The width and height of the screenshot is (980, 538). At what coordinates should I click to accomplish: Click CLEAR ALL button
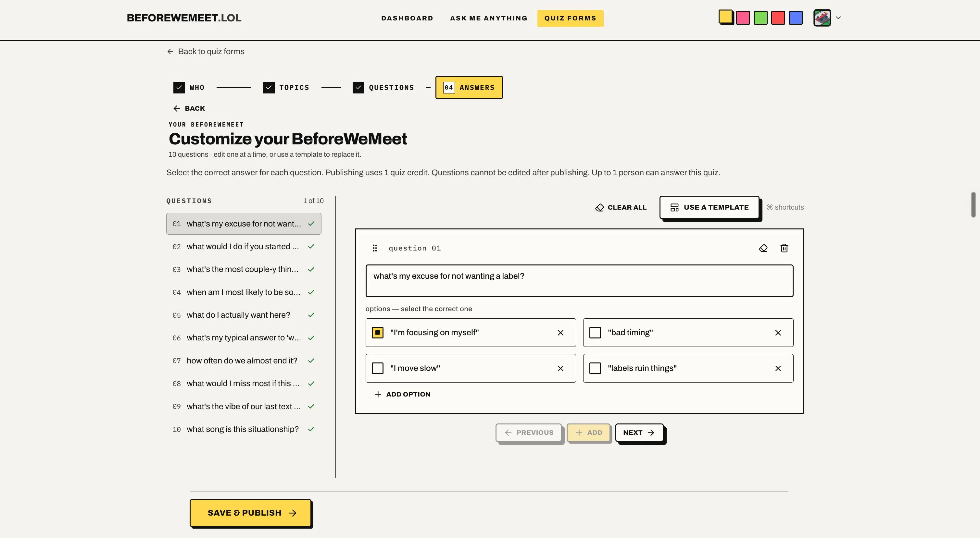coord(621,208)
